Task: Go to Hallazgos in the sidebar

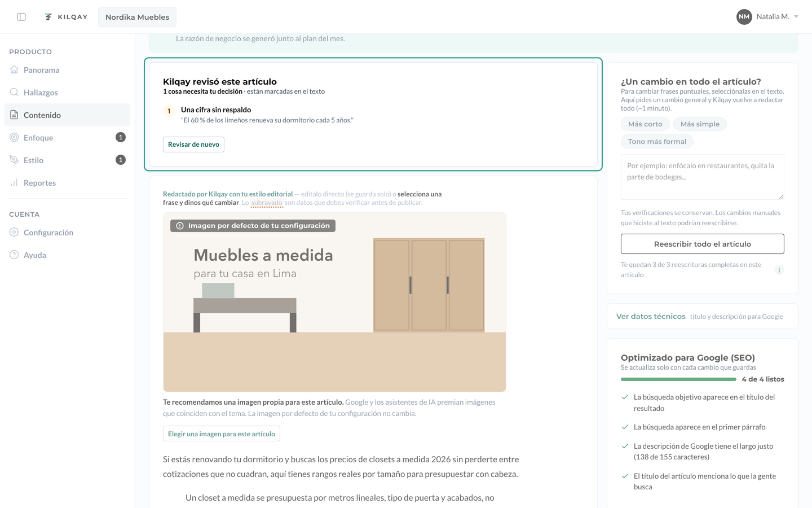Action: point(67,93)
